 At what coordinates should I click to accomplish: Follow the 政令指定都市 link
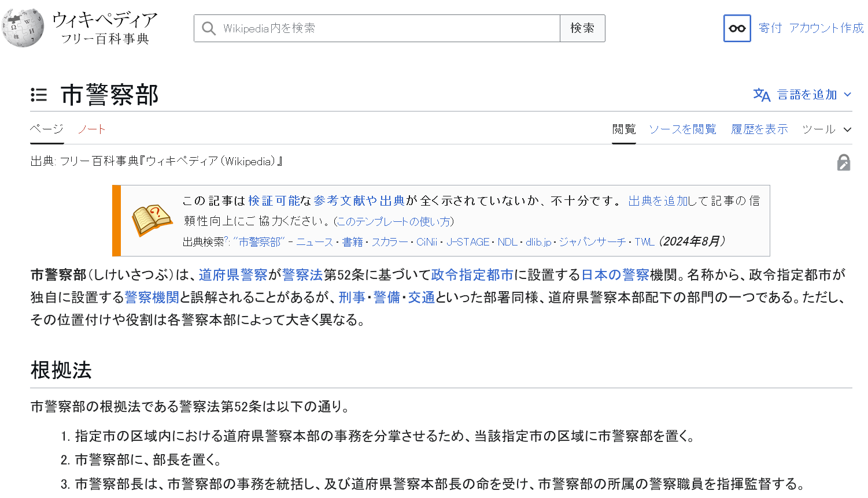tap(472, 275)
